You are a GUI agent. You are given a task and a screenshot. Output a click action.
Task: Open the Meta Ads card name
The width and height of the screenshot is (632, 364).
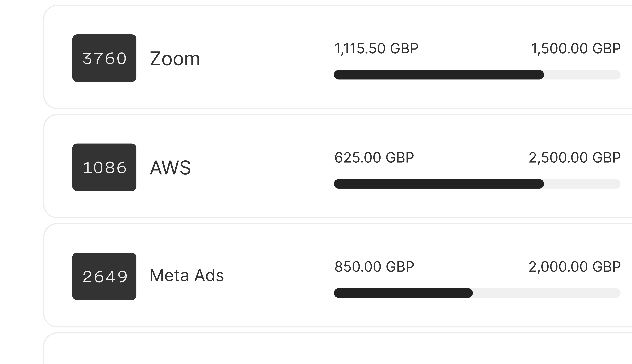click(187, 276)
